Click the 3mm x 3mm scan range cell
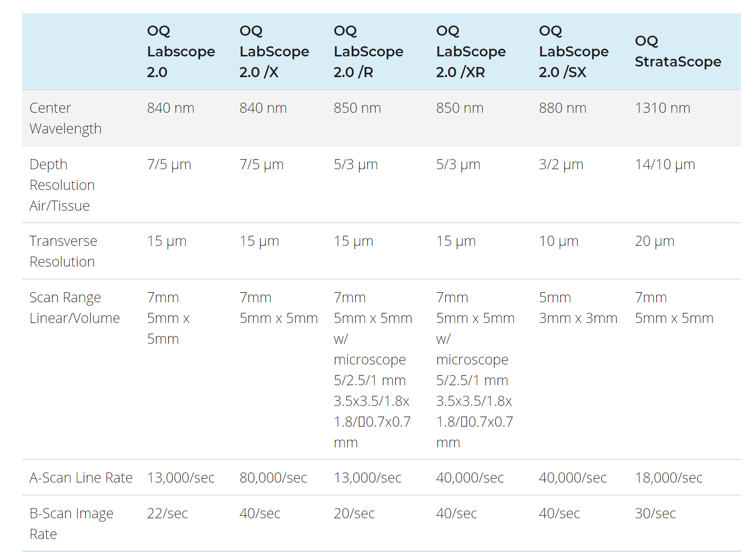 [578, 318]
